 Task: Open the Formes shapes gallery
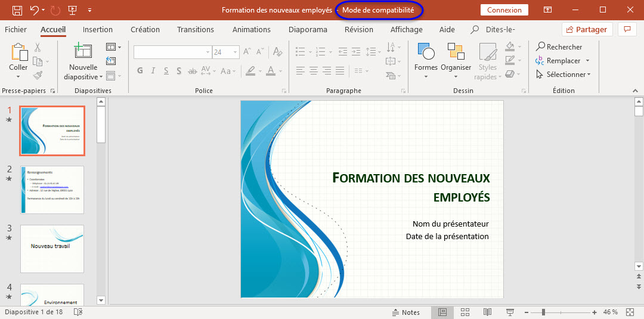426,61
